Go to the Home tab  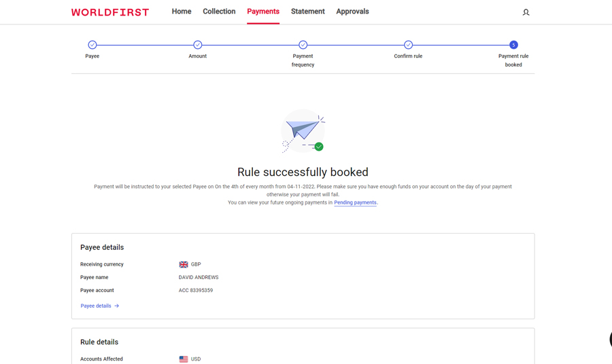(x=182, y=12)
